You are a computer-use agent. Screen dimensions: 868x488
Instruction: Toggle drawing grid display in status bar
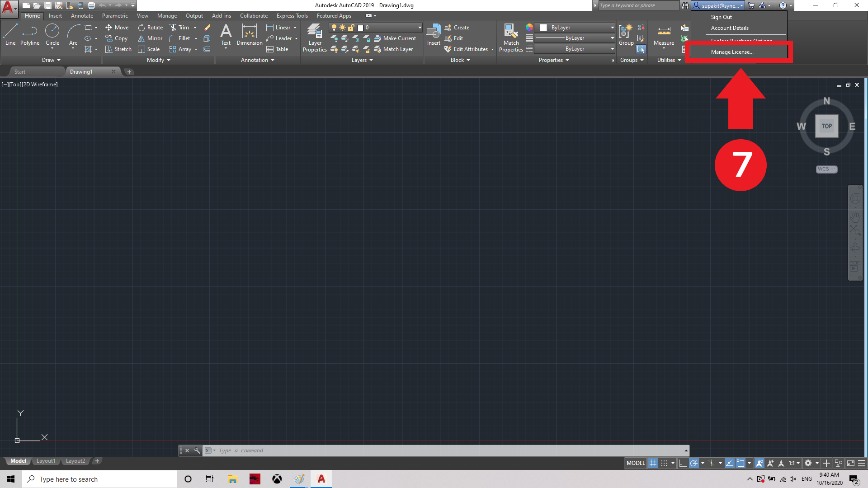coord(653,463)
